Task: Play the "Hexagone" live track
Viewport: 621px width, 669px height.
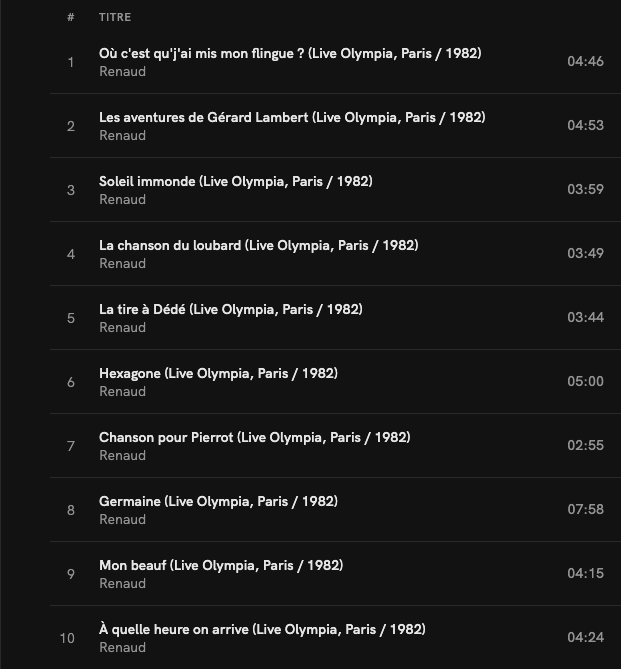Action: 218,373
